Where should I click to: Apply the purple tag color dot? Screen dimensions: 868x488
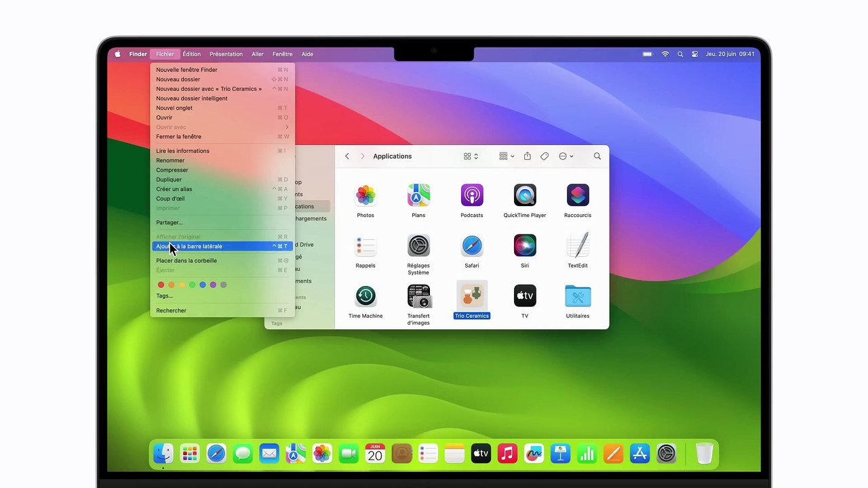pyautogui.click(x=213, y=285)
